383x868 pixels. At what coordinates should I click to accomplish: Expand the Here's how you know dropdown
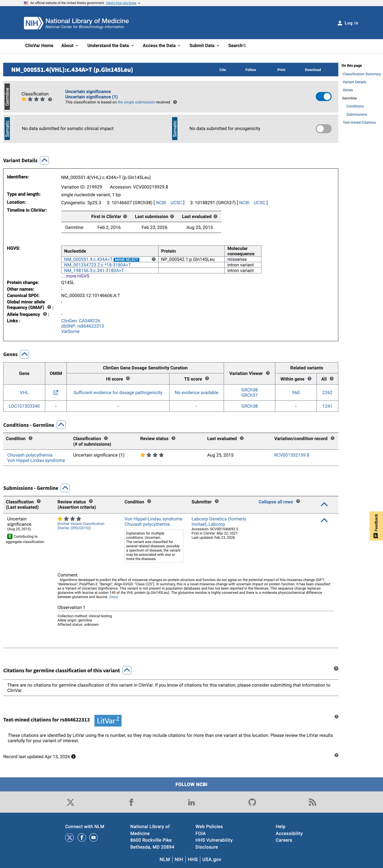[123, 3]
